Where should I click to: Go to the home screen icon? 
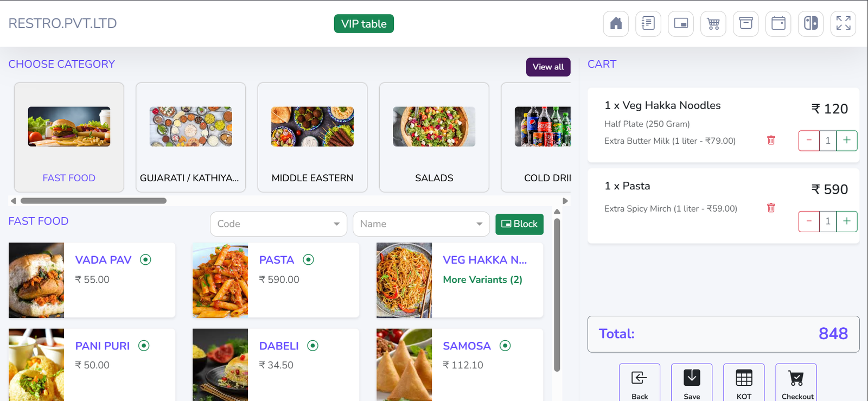point(616,24)
